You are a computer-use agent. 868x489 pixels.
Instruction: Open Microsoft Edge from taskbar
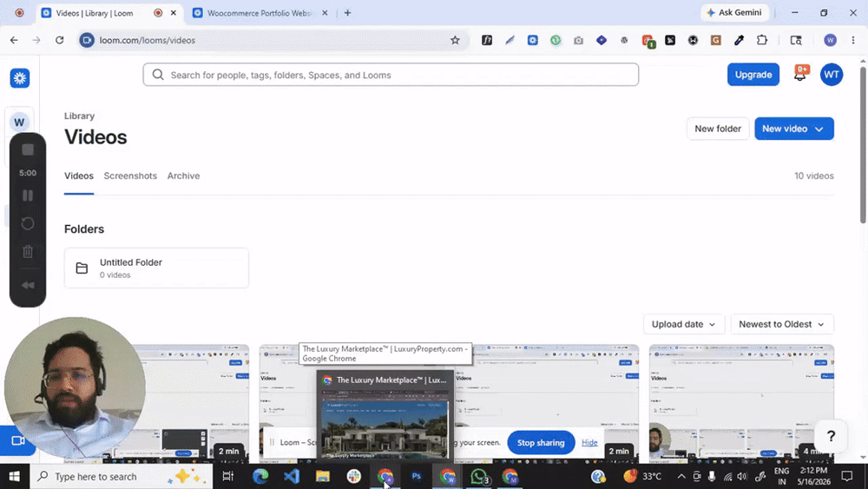tap(260, 476)
